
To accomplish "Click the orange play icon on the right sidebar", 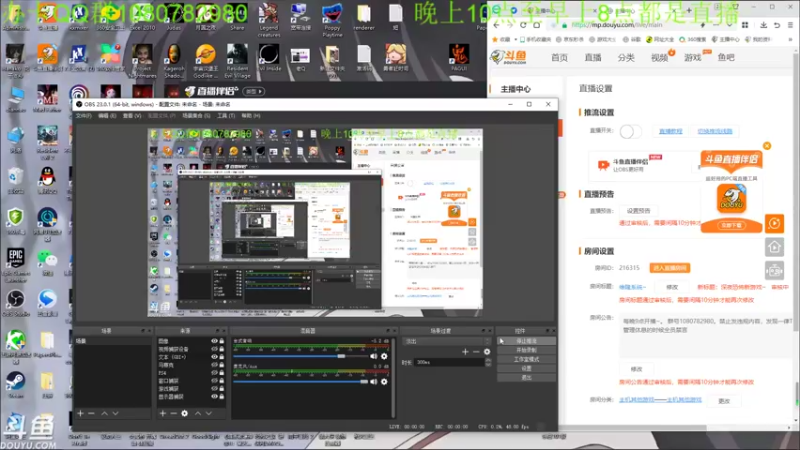I will pyautogui.click(x=774, y=223).
